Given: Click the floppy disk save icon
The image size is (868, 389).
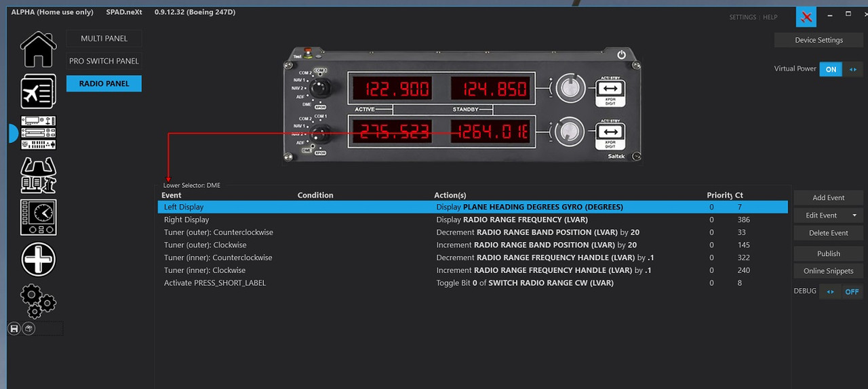Looking at the screenshot, I should click(14, 329).
